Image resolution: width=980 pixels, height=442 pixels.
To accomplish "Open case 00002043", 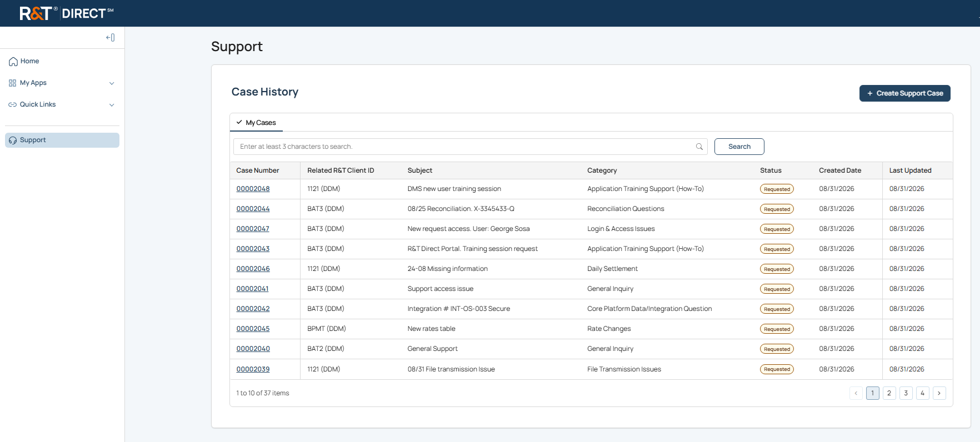I will coord(253,249).
